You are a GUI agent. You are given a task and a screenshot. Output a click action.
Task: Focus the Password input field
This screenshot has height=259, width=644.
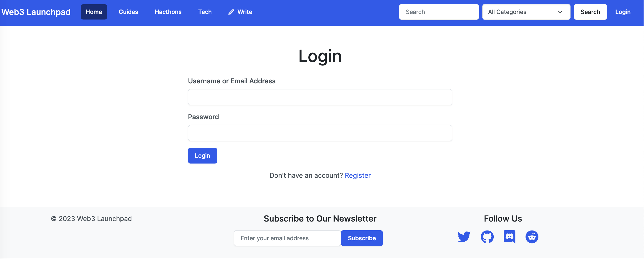click(x=320, y=133)
